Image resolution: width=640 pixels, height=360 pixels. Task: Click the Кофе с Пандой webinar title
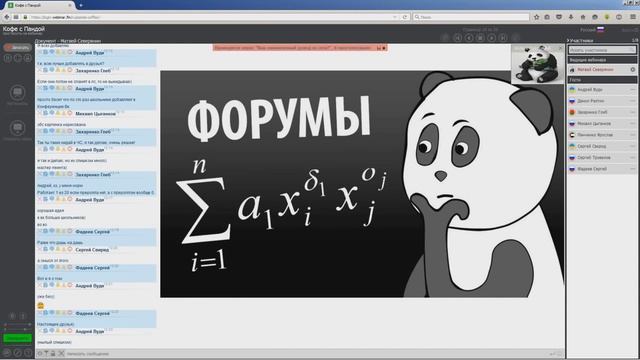(24, 29)
